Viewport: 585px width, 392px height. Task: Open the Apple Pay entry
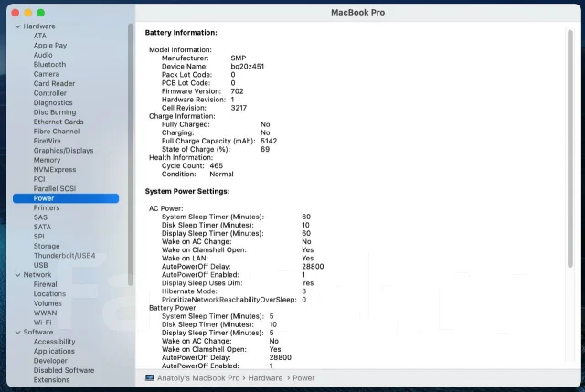coord(50,46)
